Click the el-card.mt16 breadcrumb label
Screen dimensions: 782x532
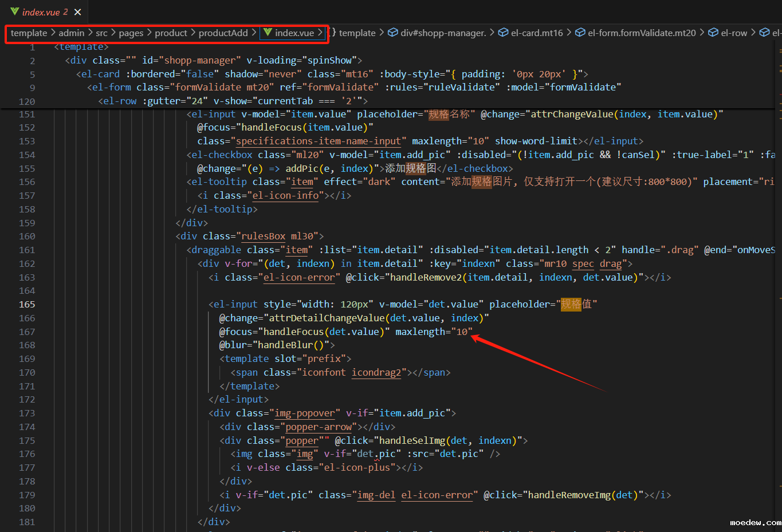tap(537, 33)
